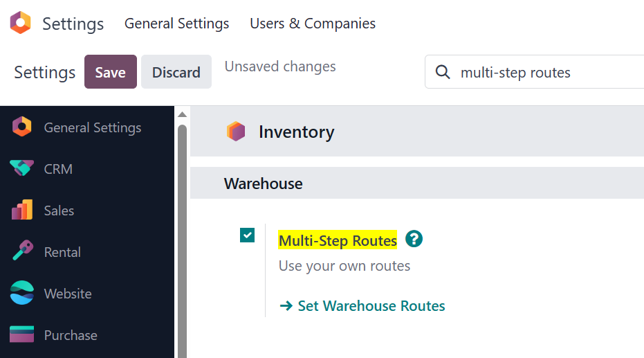Click the Multi-Step Routes highlighted label
This screenshot has height=358, width=644.
click(338, 240)
